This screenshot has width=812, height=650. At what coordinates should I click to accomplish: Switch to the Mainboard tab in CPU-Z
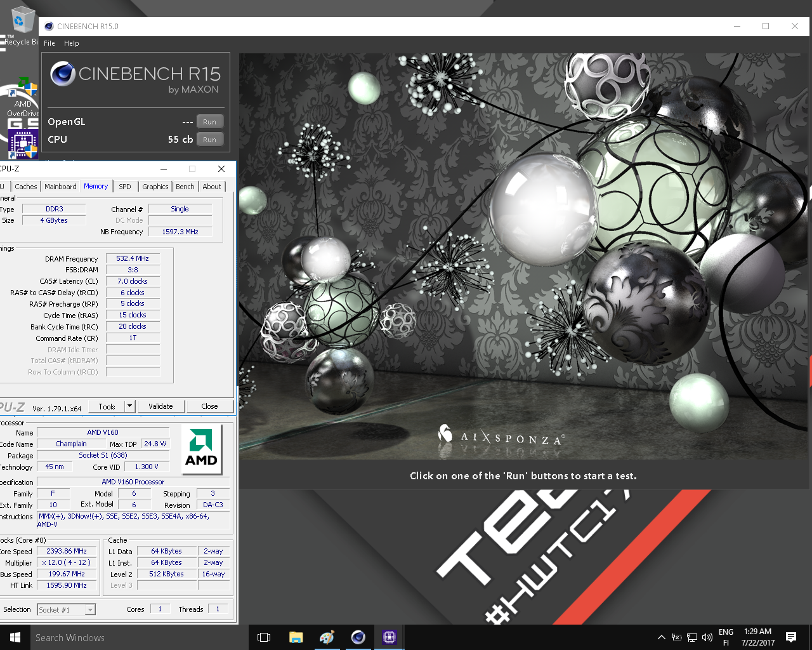point(60,187)
